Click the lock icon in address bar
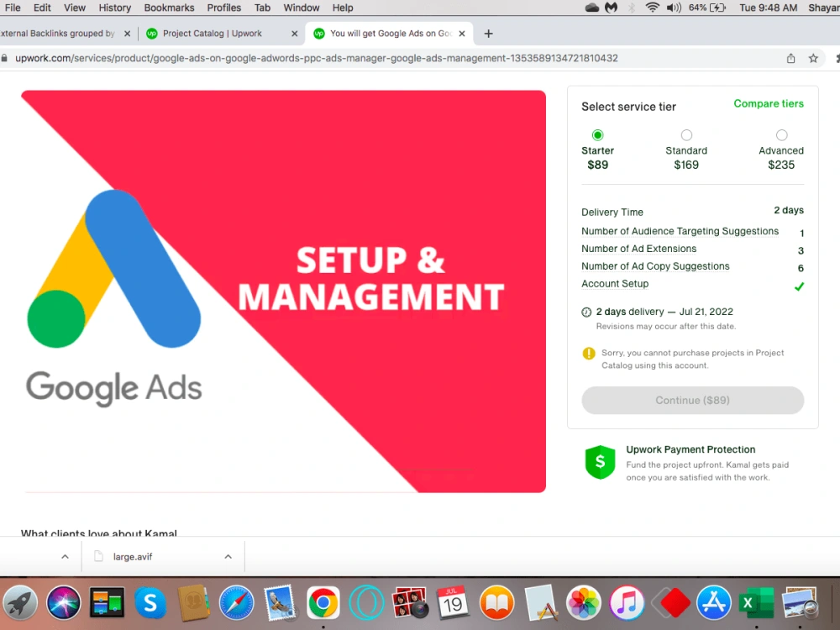This screenshot has width=840, height=630. [4, 58]
